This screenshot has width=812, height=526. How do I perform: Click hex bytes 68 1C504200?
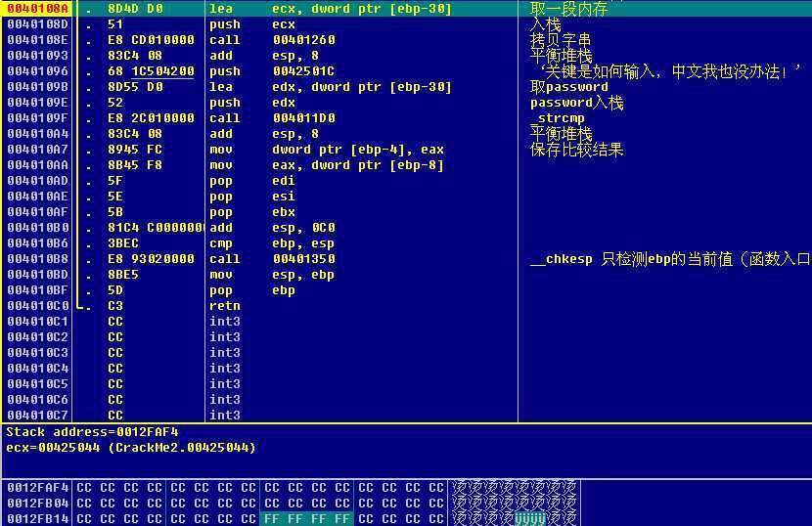point(151,71)
